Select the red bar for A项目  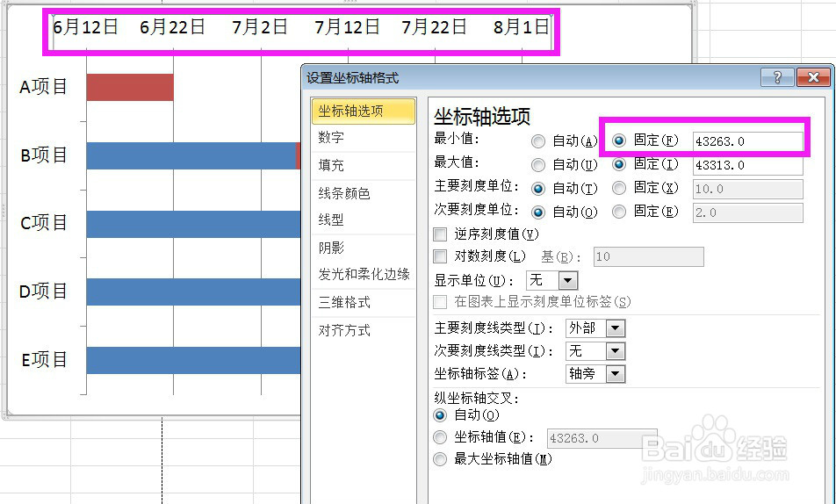[x=130, y=88]
